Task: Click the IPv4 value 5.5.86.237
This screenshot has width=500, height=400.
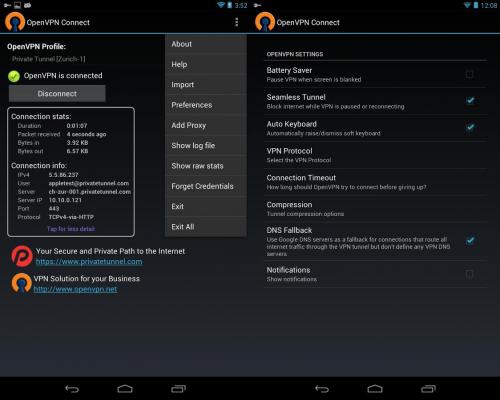Action: (63, 175)
